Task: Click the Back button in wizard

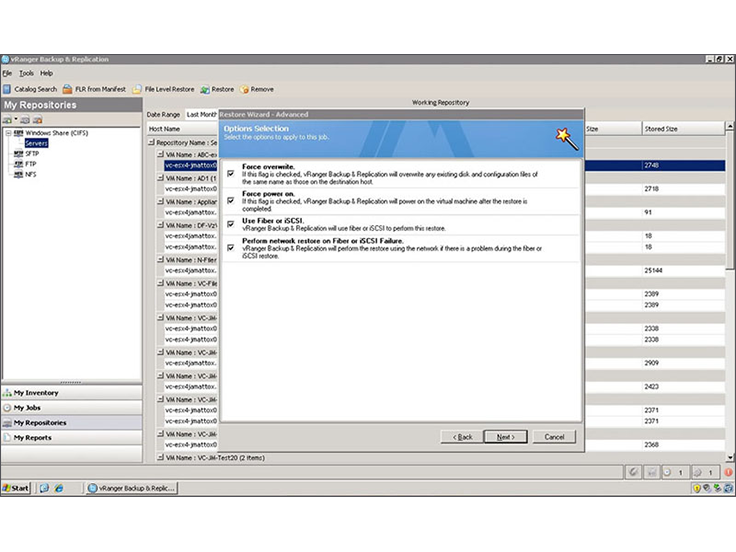Action: pyautogui.click(x=462, y=437)
